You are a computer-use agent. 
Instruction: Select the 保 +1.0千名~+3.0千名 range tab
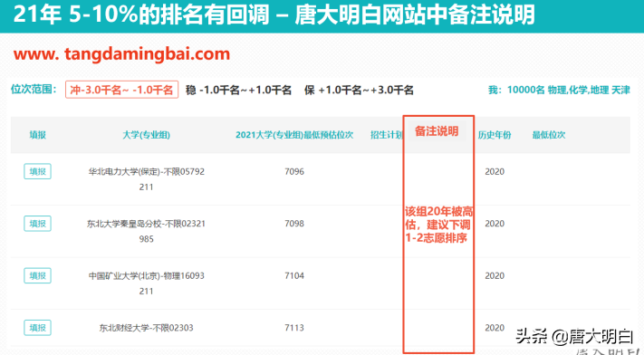[x=359, y=90]
